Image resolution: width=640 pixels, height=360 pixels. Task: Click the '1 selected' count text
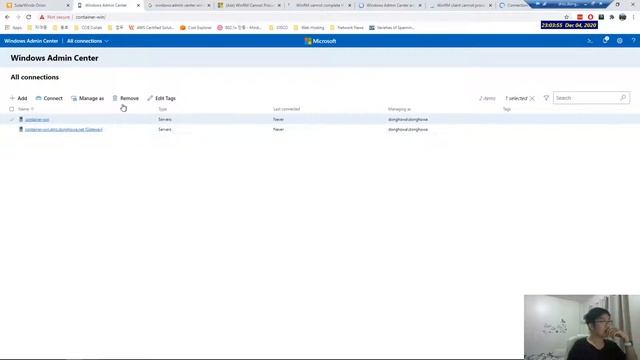[516, 98]
